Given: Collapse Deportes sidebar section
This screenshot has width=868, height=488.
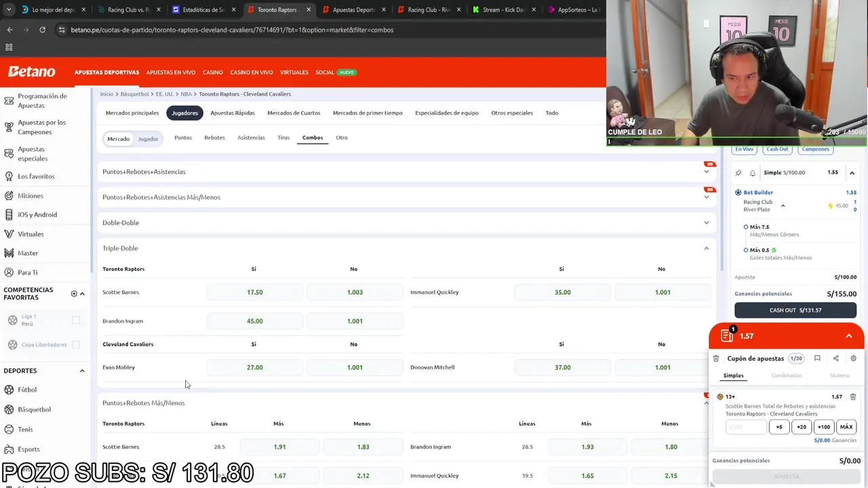Looking at the screenshot, I should click(x=82, y=371).
